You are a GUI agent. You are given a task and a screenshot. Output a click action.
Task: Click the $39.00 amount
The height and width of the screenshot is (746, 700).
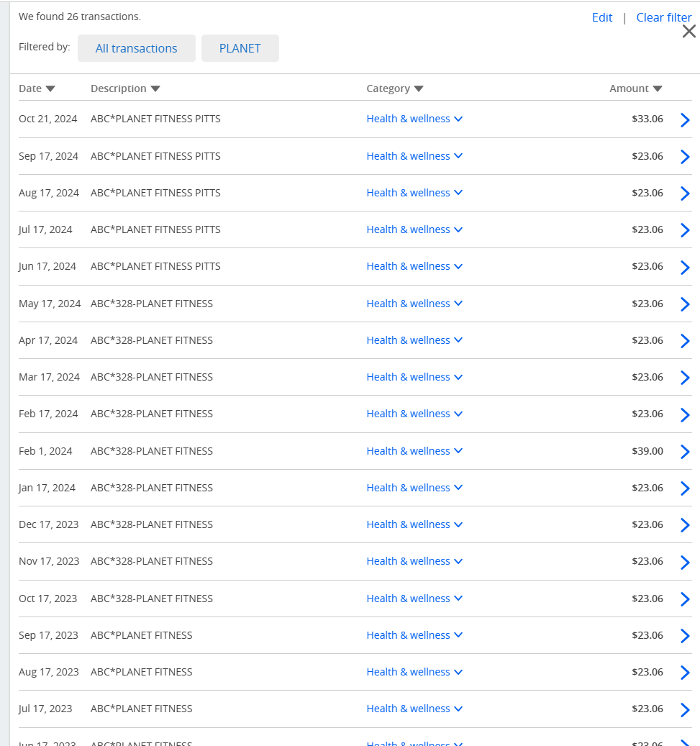pos(647,451)
